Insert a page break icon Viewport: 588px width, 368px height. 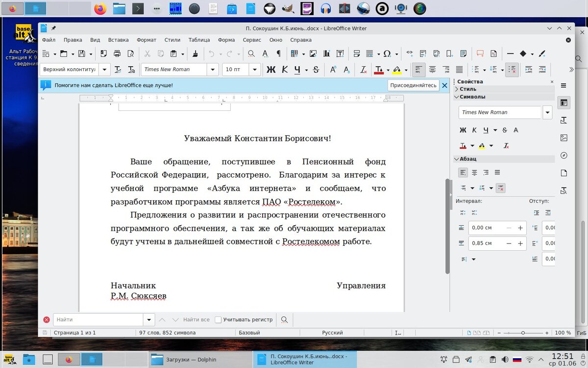[x=357, y=53]
